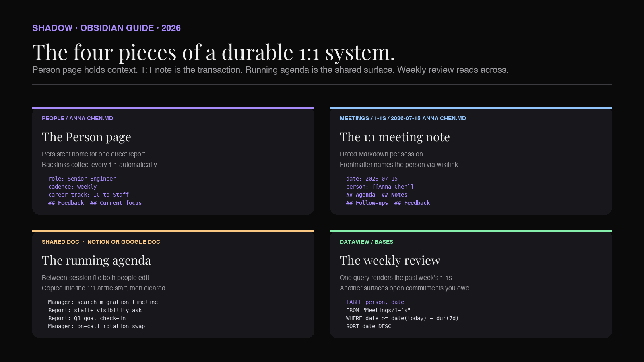The width and height of the screenshot is (644, 362).
Task: Click the text 'Dated Markdown per session.'
Action: (x=382, y=154)
